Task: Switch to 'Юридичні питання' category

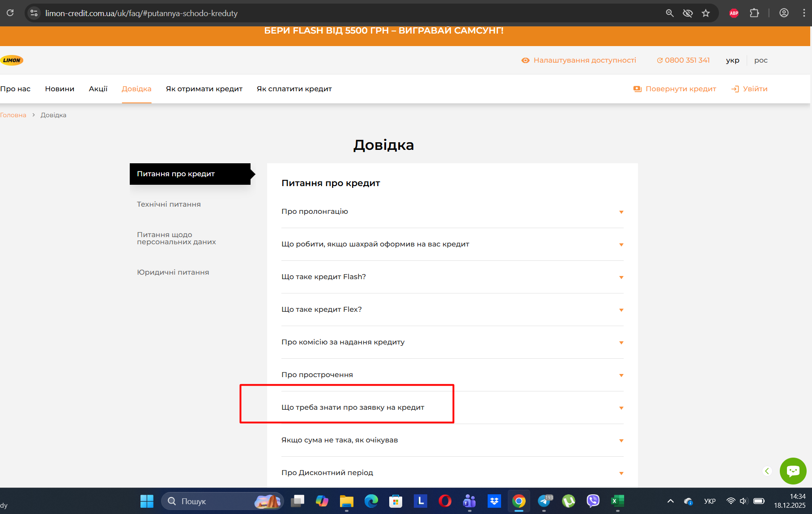Action: (173, 272)
